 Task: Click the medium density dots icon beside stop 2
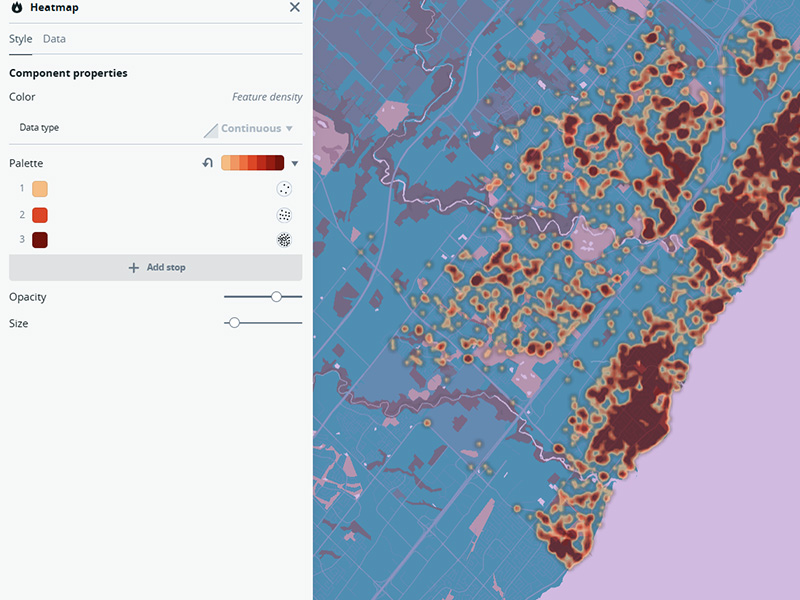[283, 214]
